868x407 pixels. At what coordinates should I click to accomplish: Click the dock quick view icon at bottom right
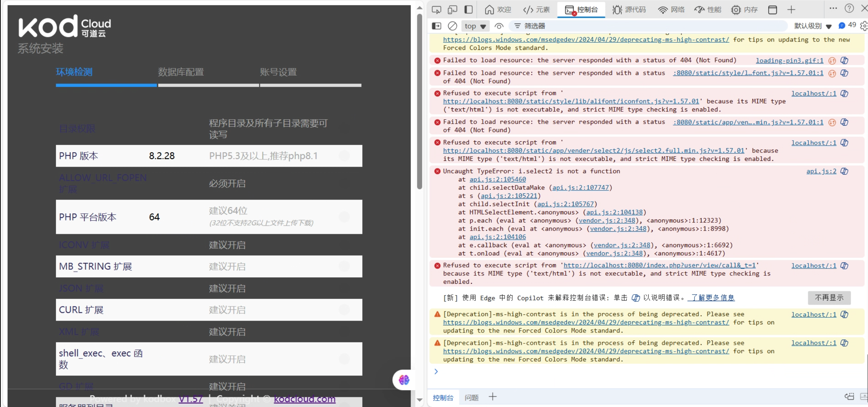pos(849,397)
